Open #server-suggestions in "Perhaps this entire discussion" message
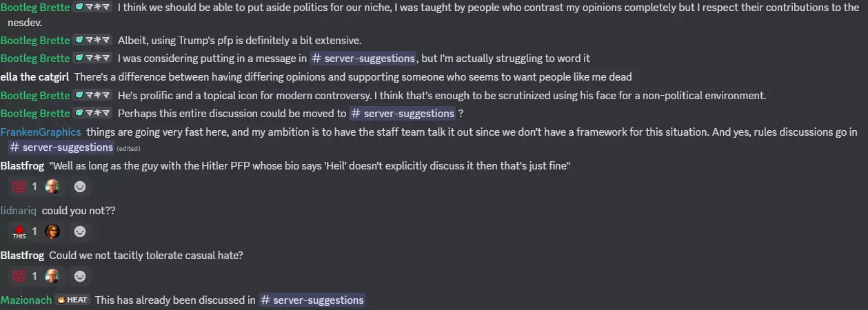Screen dimensions: 868x310 (403, 113)
